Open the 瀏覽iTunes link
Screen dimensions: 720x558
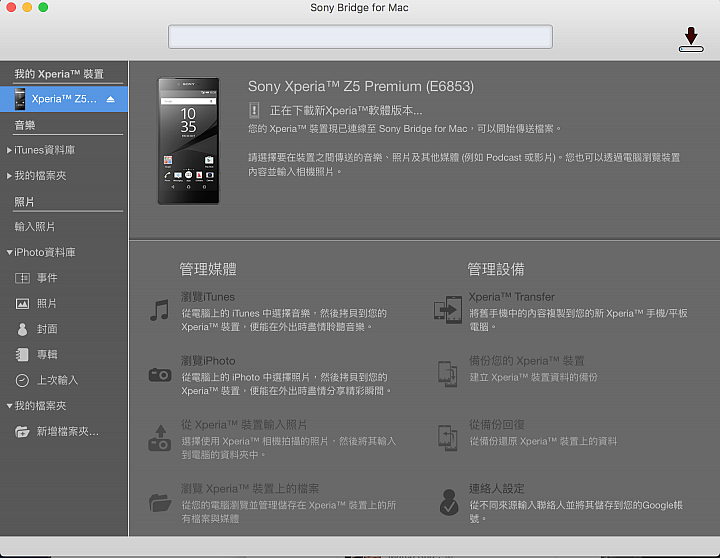pos(208,297)
